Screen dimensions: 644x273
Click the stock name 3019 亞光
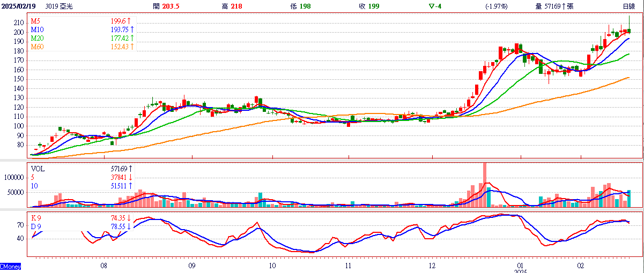click(x=60, y=6)
